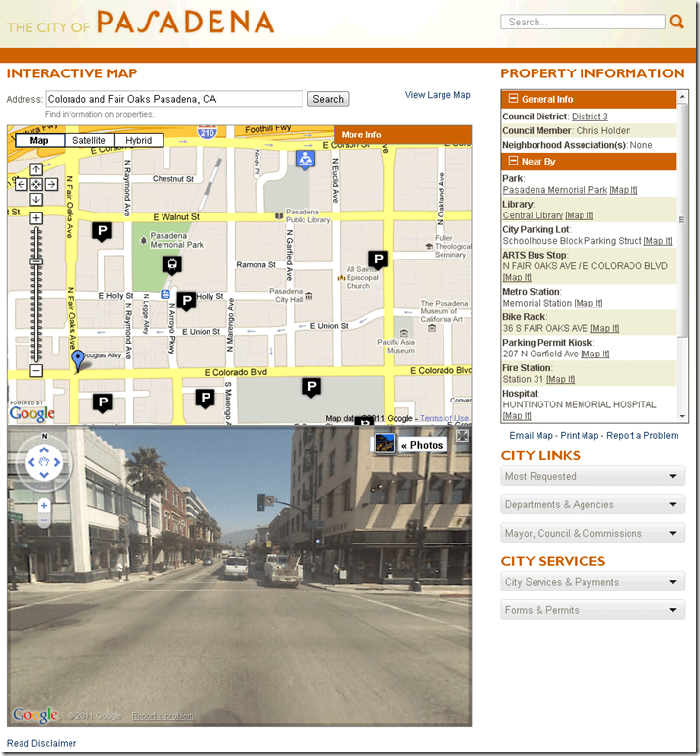Click Map It for Station 31

560,379
